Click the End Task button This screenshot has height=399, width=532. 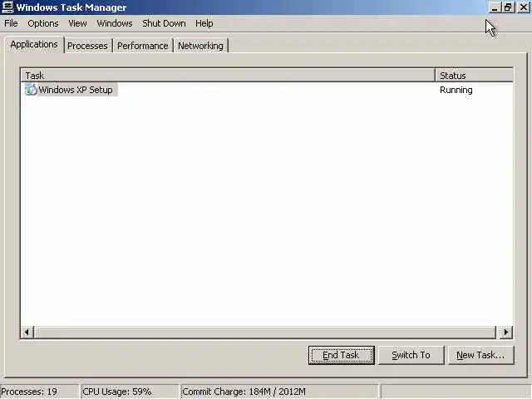pyautogui.click(x=342, y=355)
